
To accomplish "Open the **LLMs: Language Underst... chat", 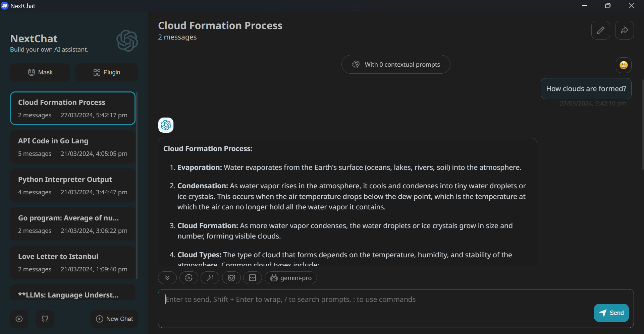I will click(x=73, y=292).
